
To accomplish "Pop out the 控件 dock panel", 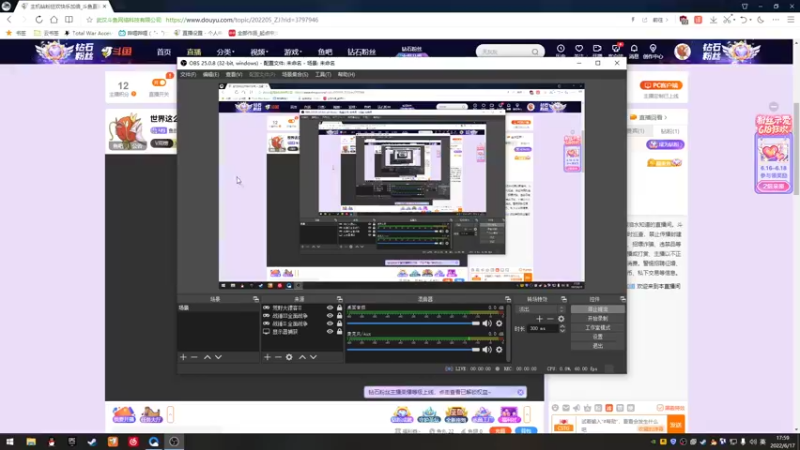I will pos(623,299).
